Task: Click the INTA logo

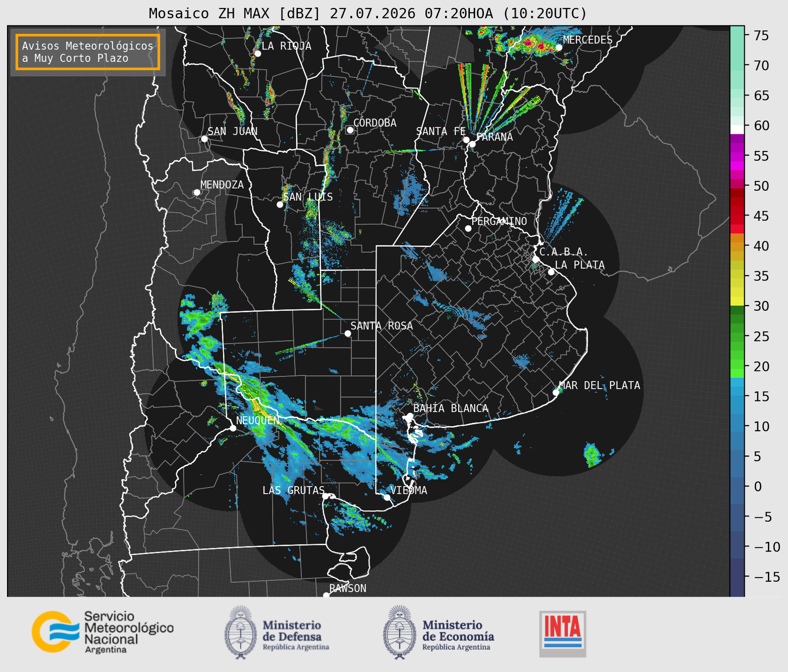Action: [x=563, y=634]
